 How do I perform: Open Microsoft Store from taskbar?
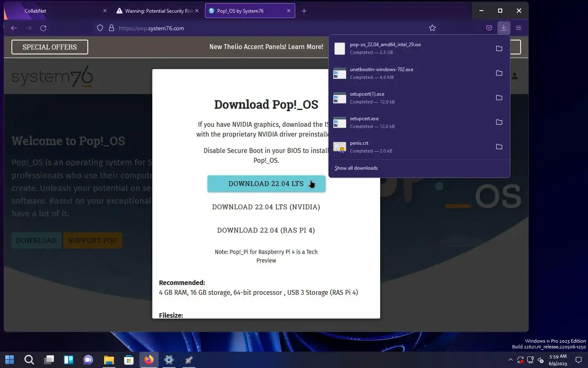pyautogui.click(x=129, y=360)
